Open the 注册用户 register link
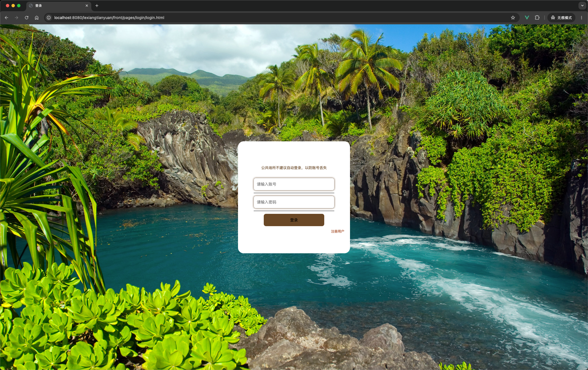The width and height of the screenshot is (588, 370). point(337,231)
